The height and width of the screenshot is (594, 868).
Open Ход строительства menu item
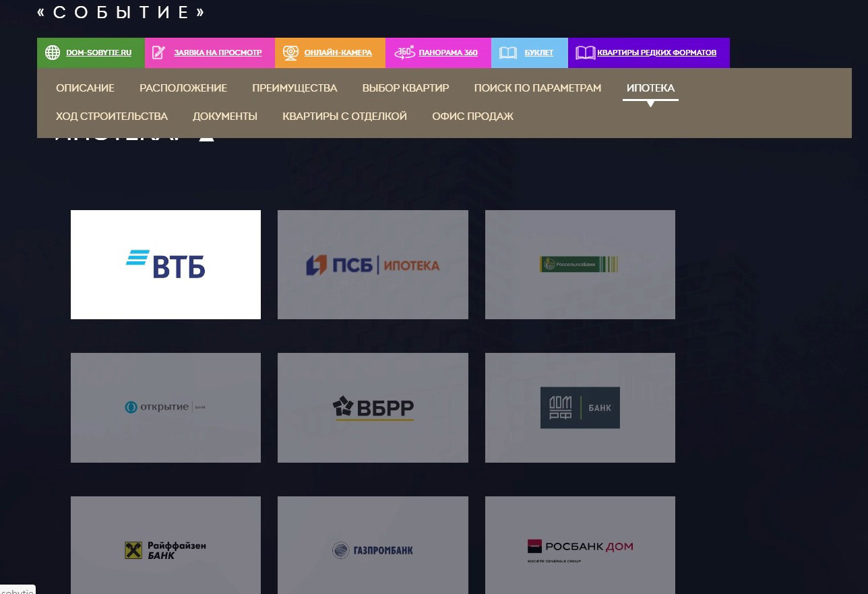click(112, 117)
